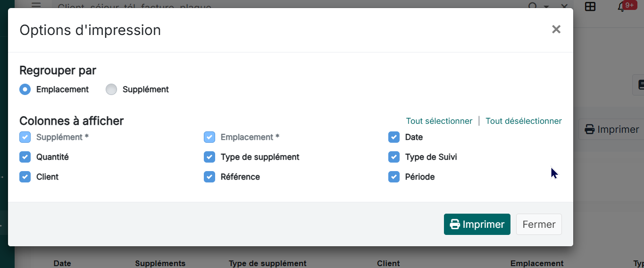Toggle the Référence column checkbox
644x268 pixels.
209,177
